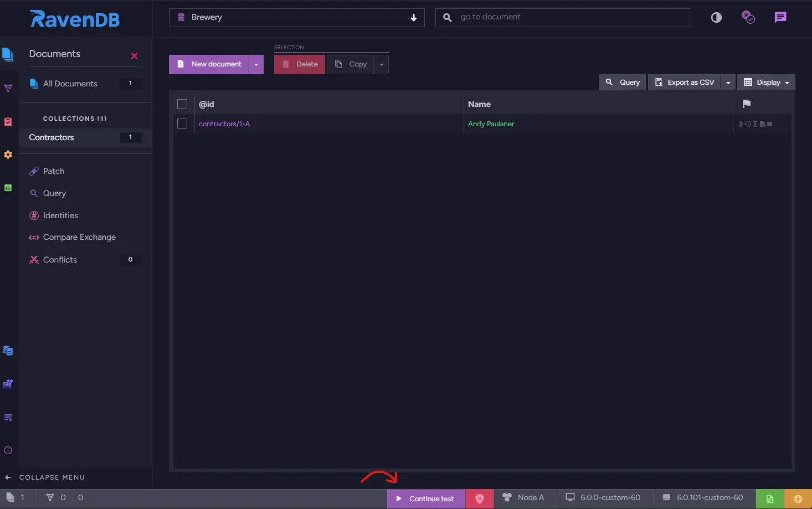Select All Documents in the menu
The image size is (812, 509).
click(85, 84)
